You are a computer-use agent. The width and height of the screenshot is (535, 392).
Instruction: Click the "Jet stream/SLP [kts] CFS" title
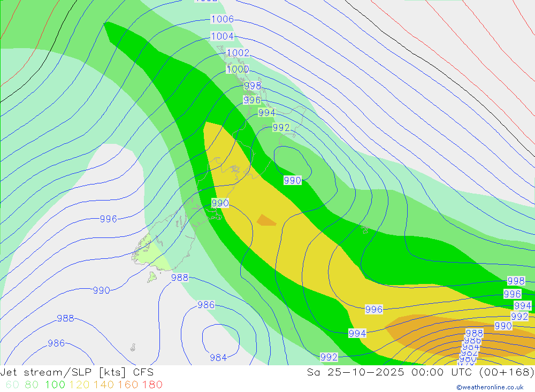pos(77,372)
